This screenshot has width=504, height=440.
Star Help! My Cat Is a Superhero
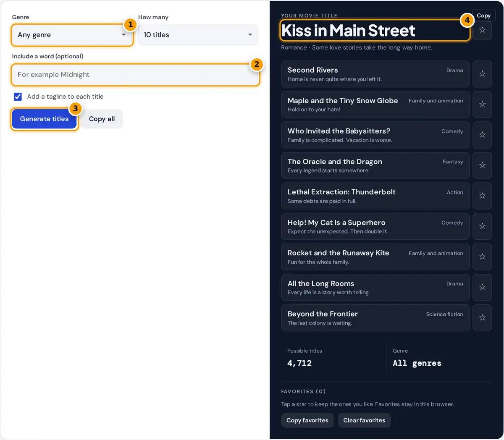tap(482, 226)
